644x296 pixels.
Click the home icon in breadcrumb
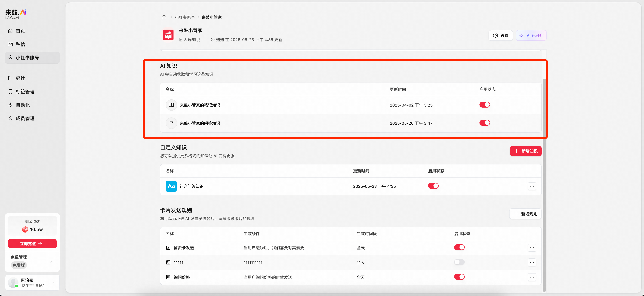pos(164,17)
